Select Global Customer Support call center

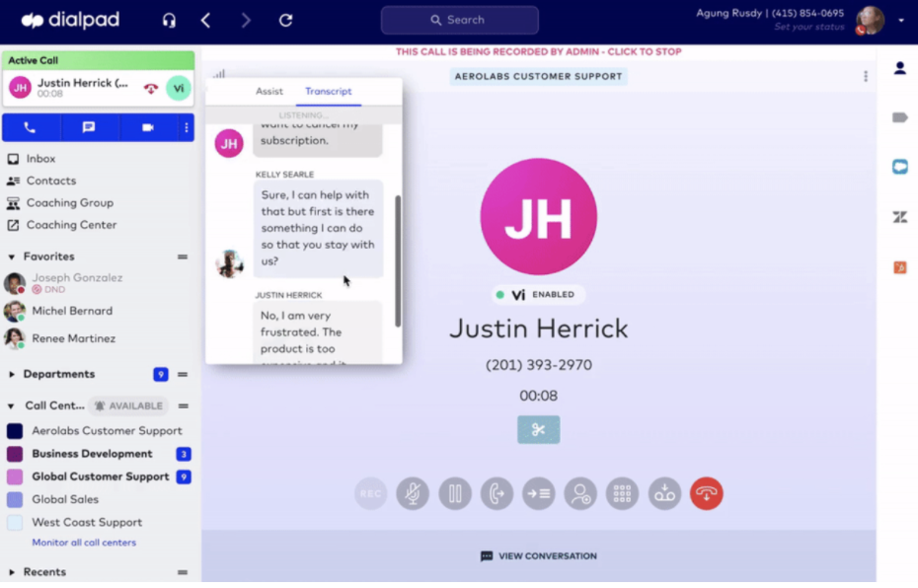pos(100,477)
